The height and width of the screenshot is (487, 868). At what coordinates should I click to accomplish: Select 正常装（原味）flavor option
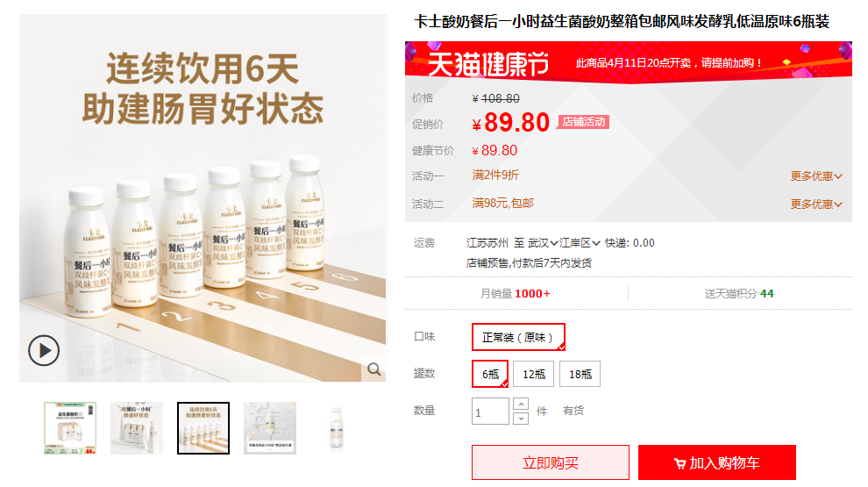[x=518, y=337]
